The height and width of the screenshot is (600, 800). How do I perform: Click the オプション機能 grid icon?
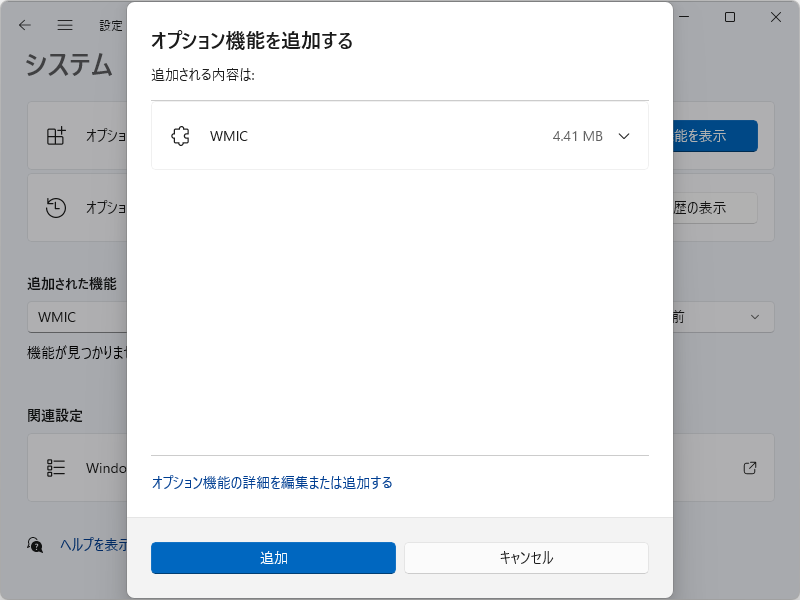[55, 136]
